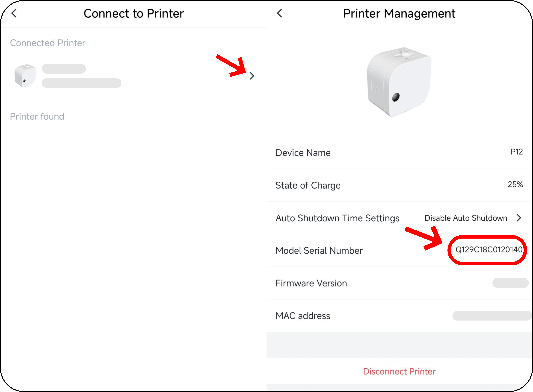
Task: Tap the 25% charge value
Action: (x=515, y=184)
